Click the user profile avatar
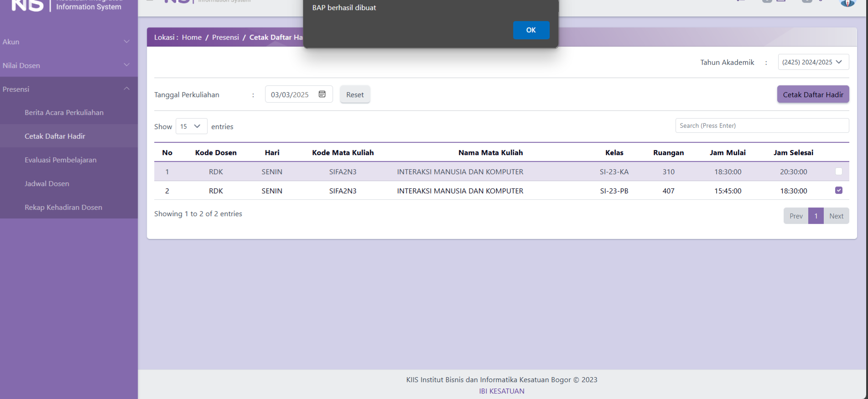This screenshot has height=399, width=868. [847, 3]
